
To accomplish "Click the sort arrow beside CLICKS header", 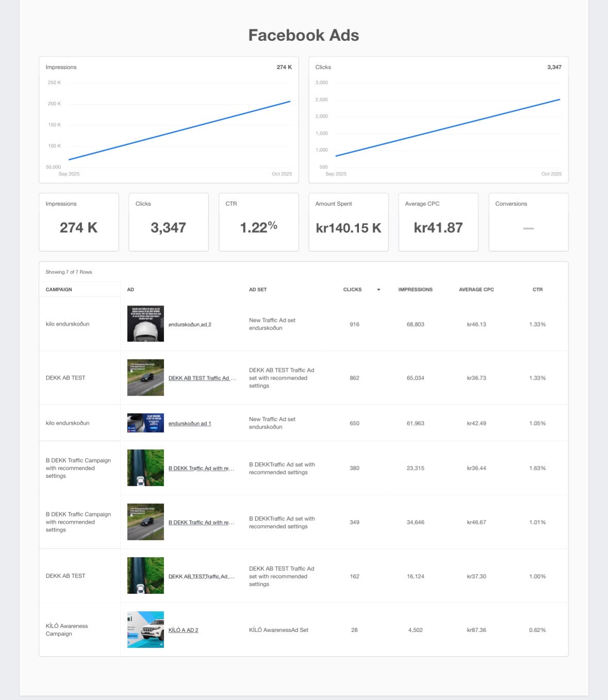I will [x=379, y=290].
